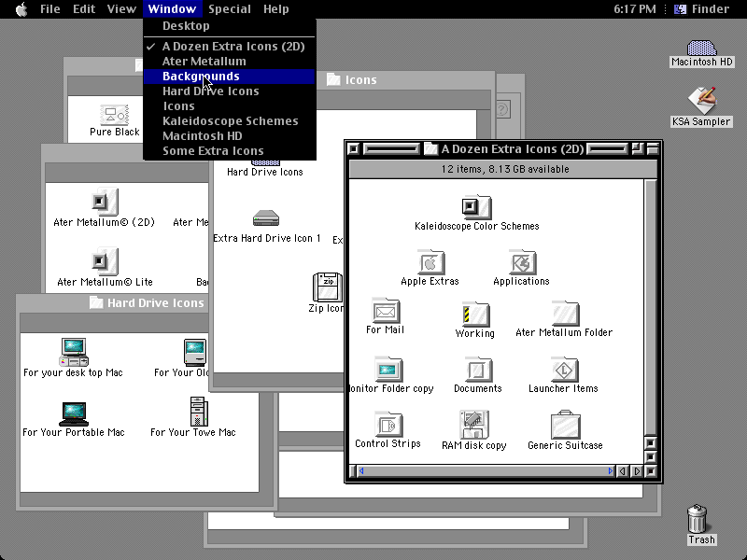
Task: Click the Monitor Folder copy icon
Action: pyautogui.click(x=388, y=370)
